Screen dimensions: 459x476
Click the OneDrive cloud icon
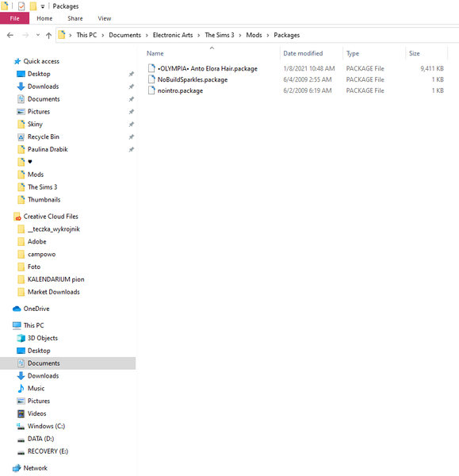click(17, 309)
